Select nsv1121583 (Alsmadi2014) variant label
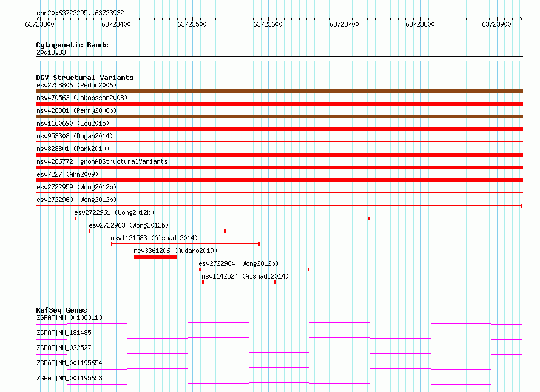540x392 pixels. tap(154, 238)
